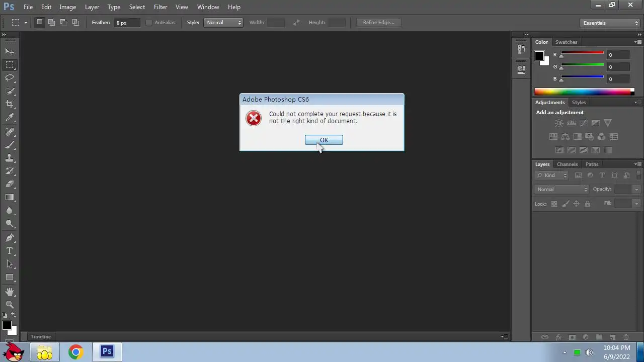The image size is (644, 362).
Task: Choose Subtract from selection mode
Action: (x=63, y=23)
